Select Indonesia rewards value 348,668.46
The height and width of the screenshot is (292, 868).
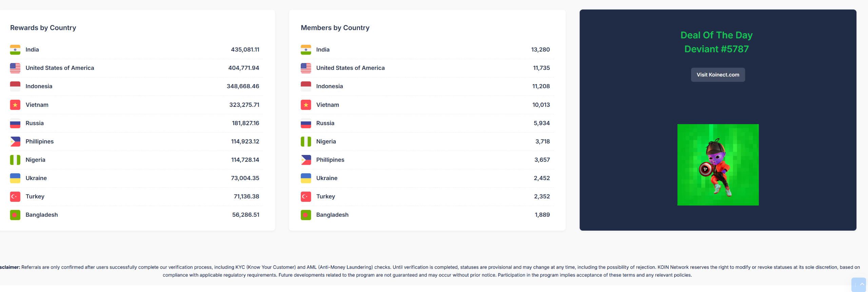(x=243, y=86)
